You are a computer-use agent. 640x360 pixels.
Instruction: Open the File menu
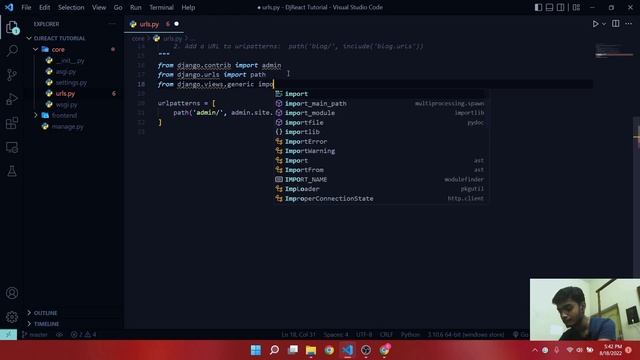(x=26, y=7)
